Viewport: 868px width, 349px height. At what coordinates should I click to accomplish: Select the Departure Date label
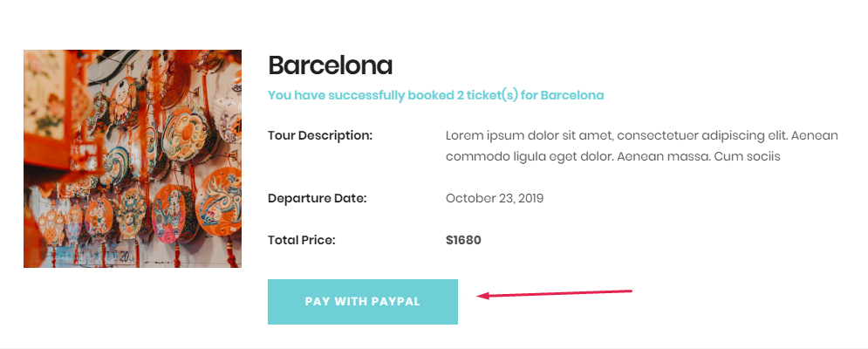pos(317,198)
